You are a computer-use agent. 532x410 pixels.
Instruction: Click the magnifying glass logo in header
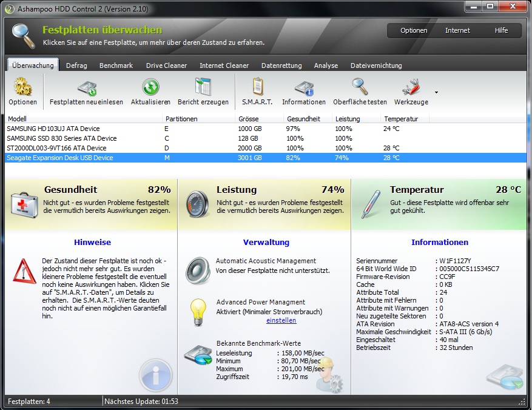tap(24, 36)
